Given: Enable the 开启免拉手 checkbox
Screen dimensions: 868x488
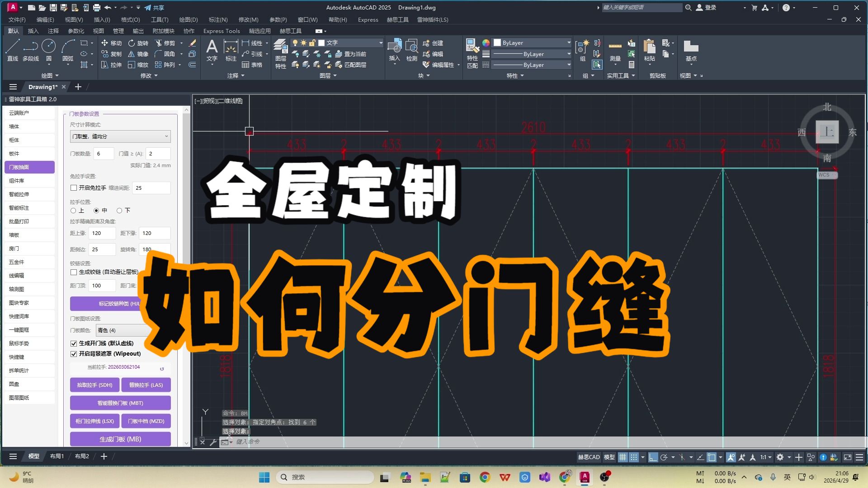Looking at the screenshot, I should pos(74,188).
